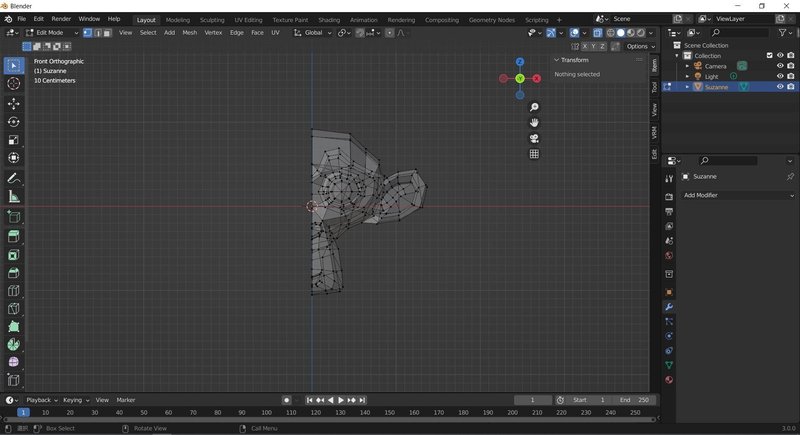Switch to rendered viewport shading
The height and width of the screenshot is (435, 800).
pos(641,33)
